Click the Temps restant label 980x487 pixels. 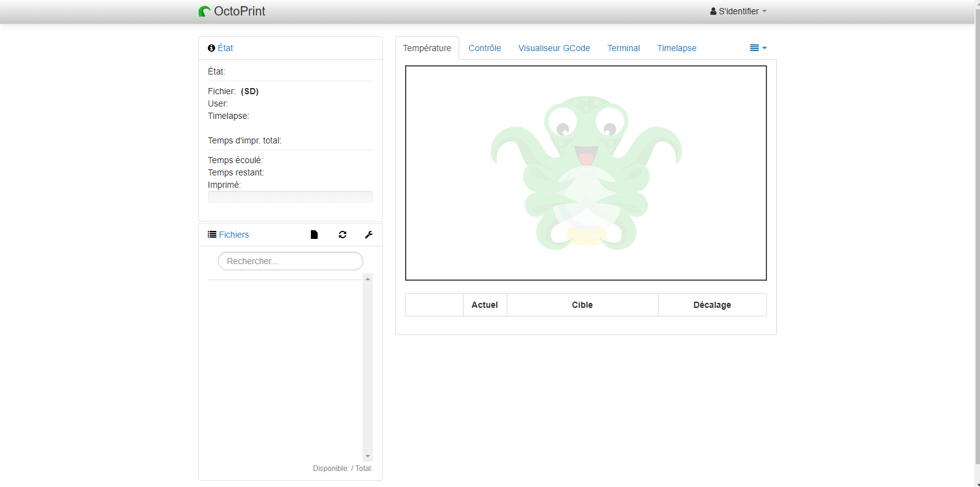click(236, 172)
